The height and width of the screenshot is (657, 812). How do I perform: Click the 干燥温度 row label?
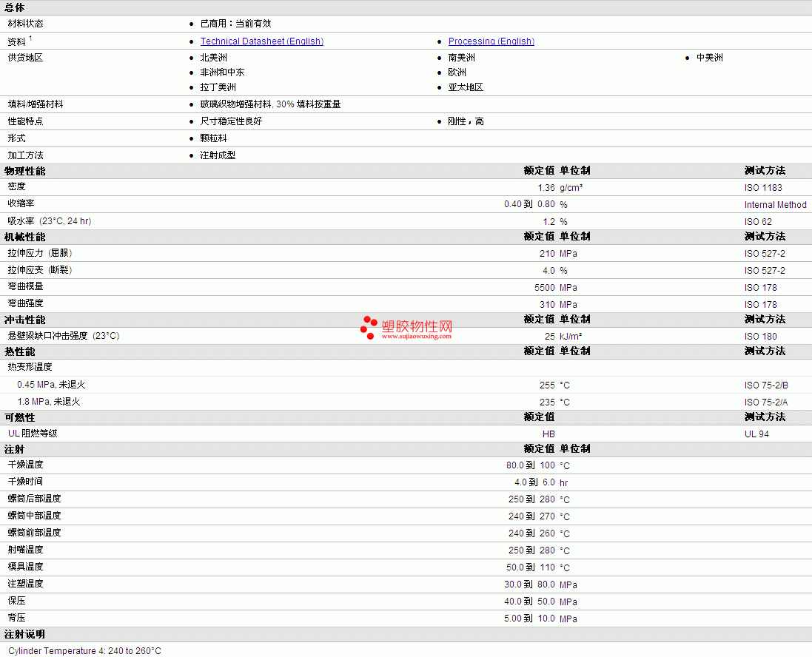click(x=25, y=465)
